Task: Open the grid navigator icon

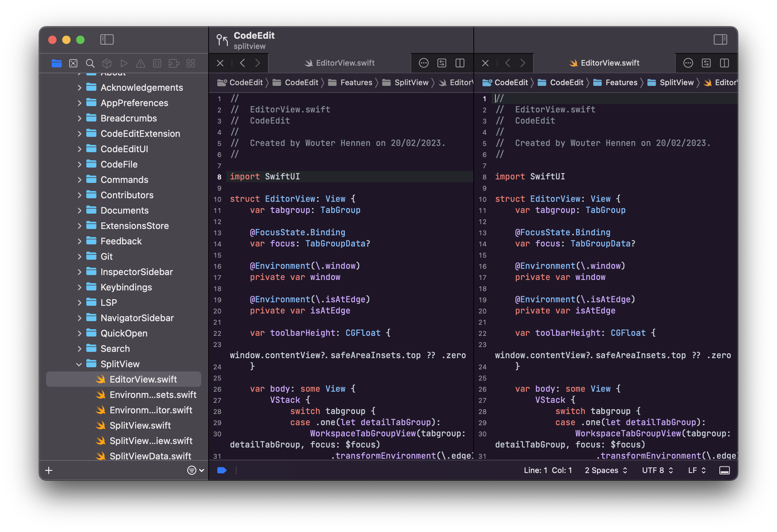Action: 191,63
